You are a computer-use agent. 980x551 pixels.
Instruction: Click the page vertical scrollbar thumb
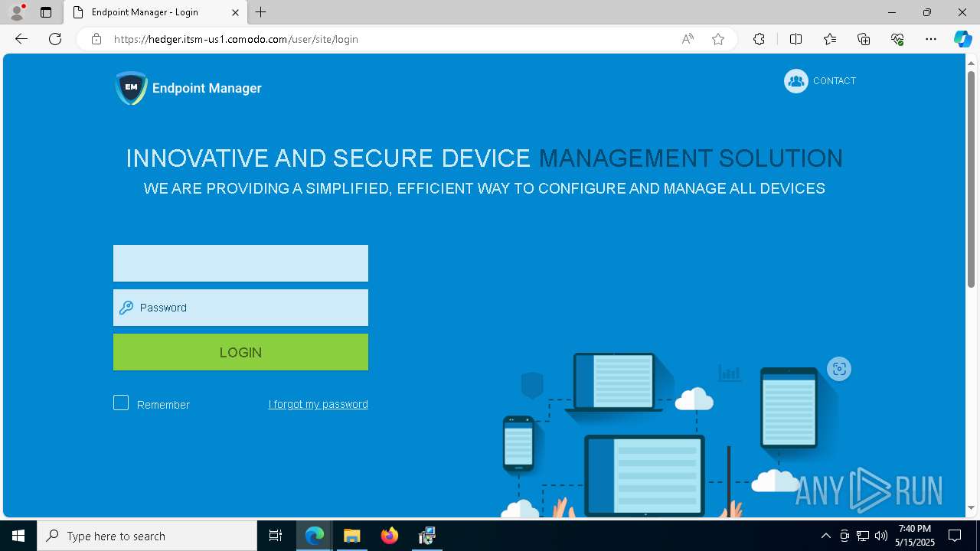click(x=971, y=179)
